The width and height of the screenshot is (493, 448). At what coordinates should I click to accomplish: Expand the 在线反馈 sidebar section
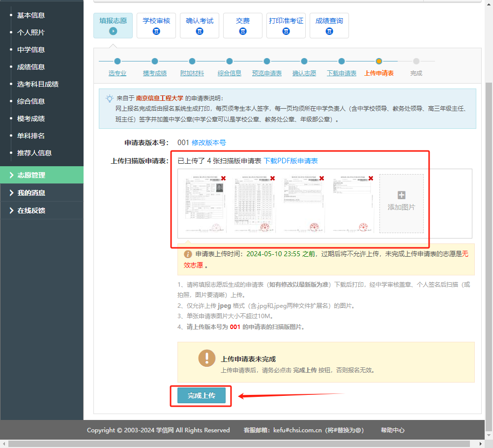coord(42,210)
